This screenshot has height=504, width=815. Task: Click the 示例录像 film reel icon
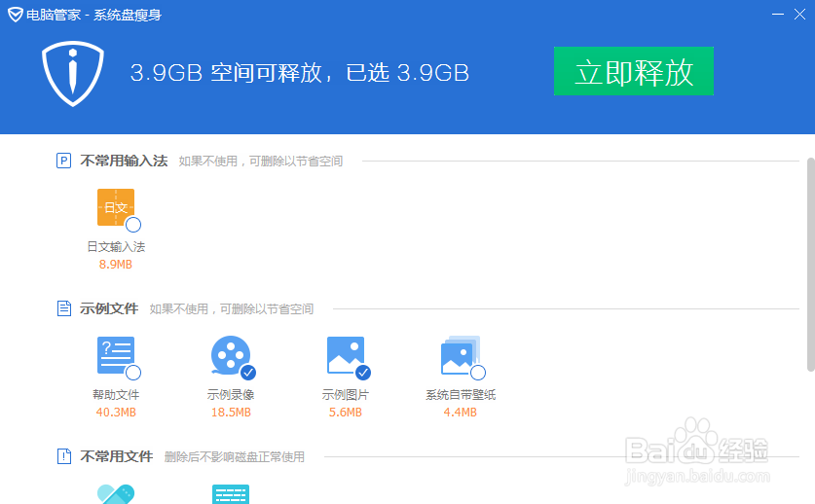pyautogui.click(x=231, y=355)
